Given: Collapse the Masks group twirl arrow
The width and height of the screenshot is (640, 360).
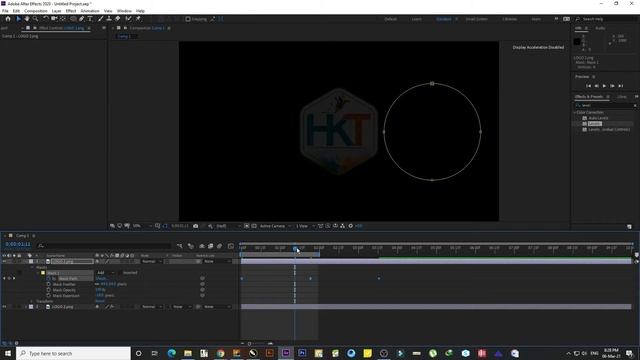Looking at the screenshot, I should 32,267.
